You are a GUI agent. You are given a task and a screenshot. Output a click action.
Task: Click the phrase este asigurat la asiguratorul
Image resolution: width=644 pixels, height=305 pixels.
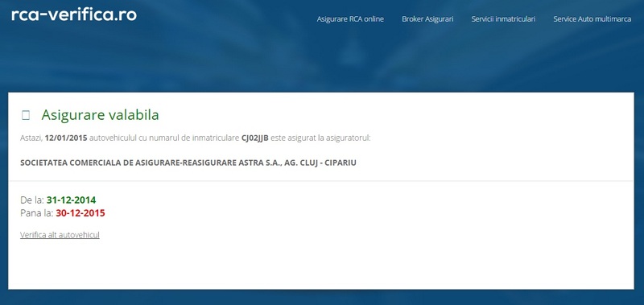320,138
